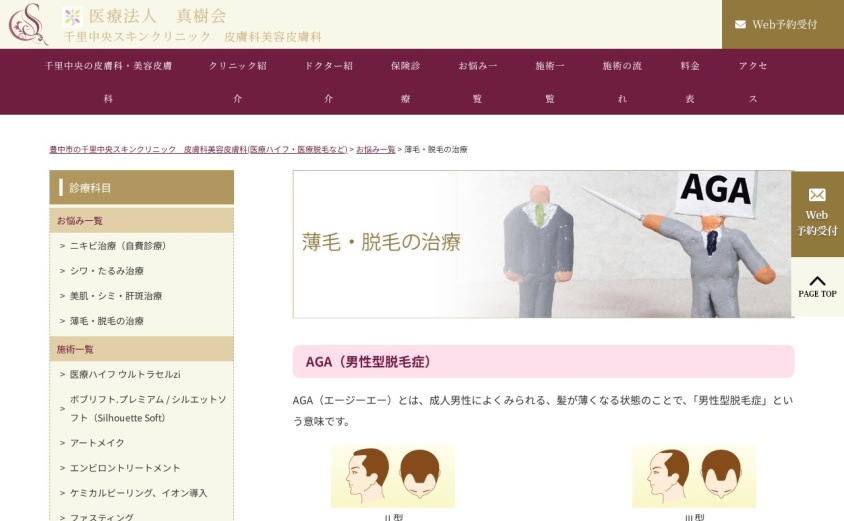Screen dimensions: 844x521
Task: Open シワ・たるみ治療 sidebar link
Action: (107, 271)
